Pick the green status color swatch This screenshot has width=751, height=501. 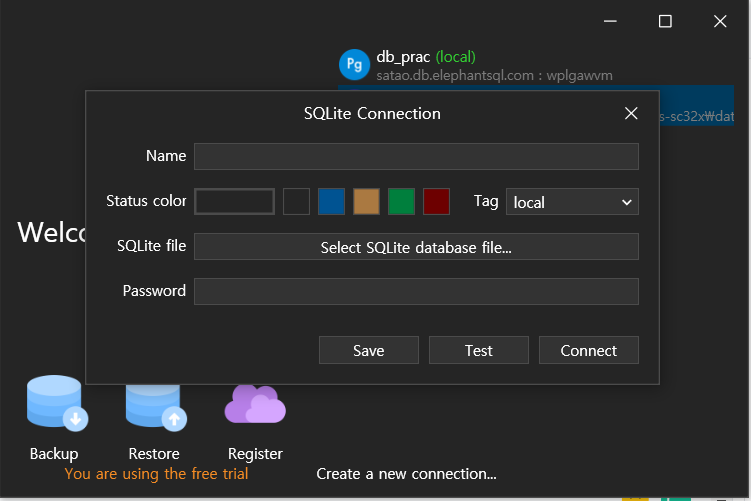click(x=401, y=201)
